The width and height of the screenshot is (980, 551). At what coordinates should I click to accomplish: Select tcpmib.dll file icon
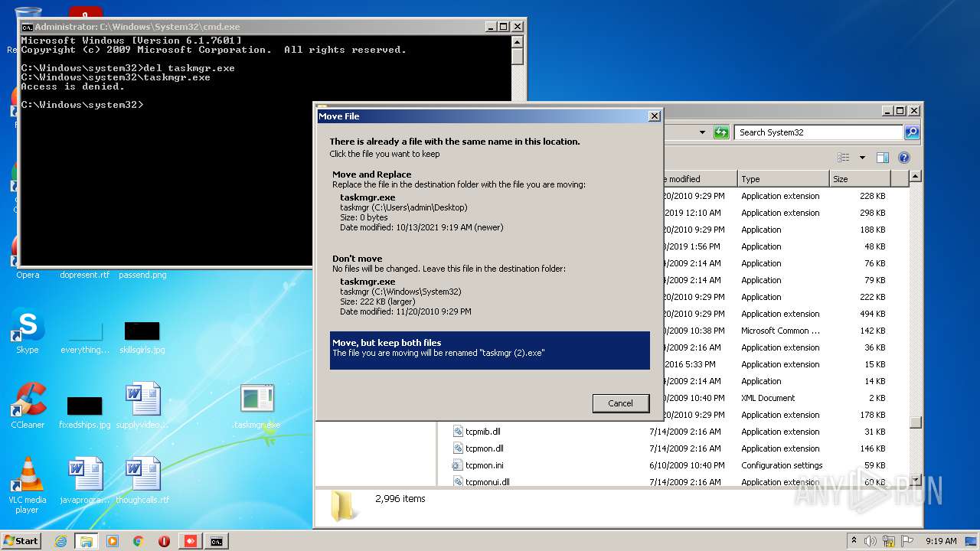click(458, 432)
